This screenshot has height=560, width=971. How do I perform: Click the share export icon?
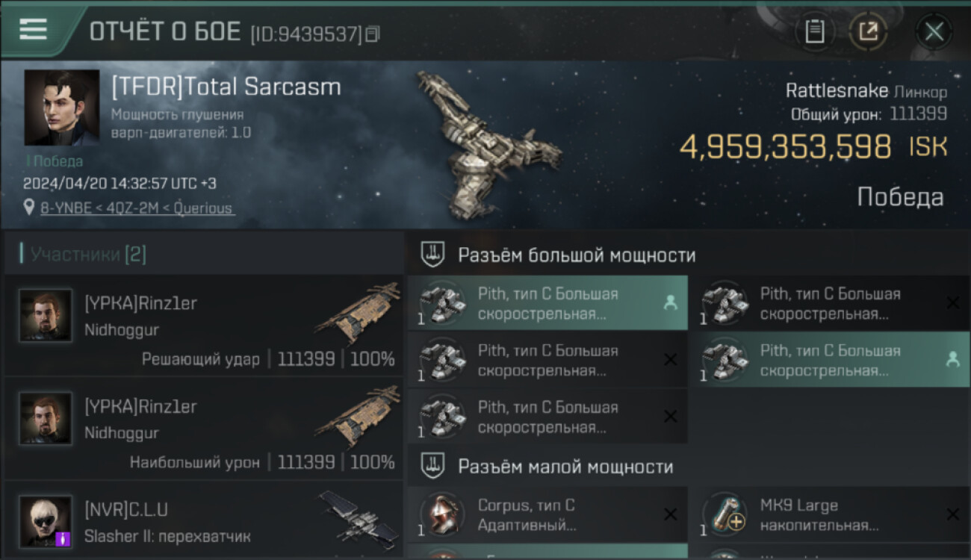click(868, 31)
